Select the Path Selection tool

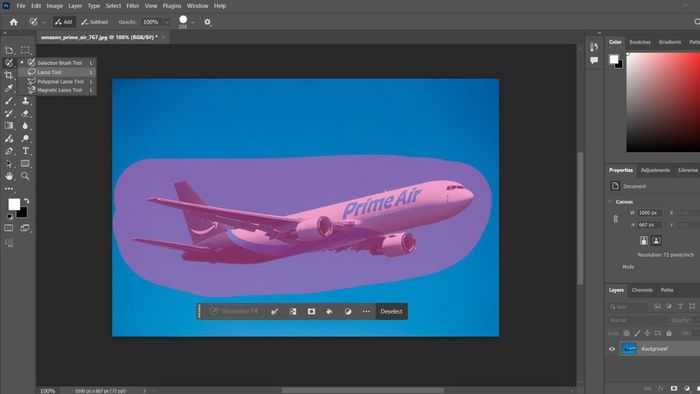pyautogui.click(x=9, y=164)
